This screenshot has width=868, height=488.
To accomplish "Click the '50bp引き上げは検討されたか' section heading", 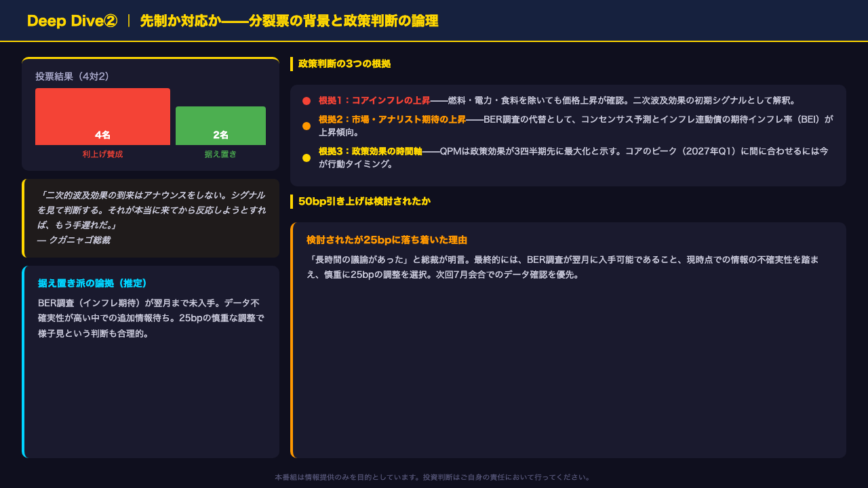I will (x=364, y=201).
